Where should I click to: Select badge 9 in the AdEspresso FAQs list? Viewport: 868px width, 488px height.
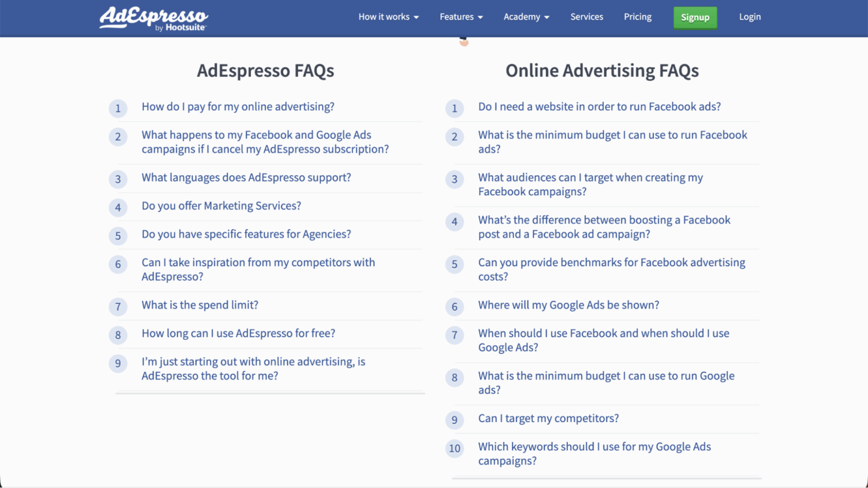click(118, 363)
